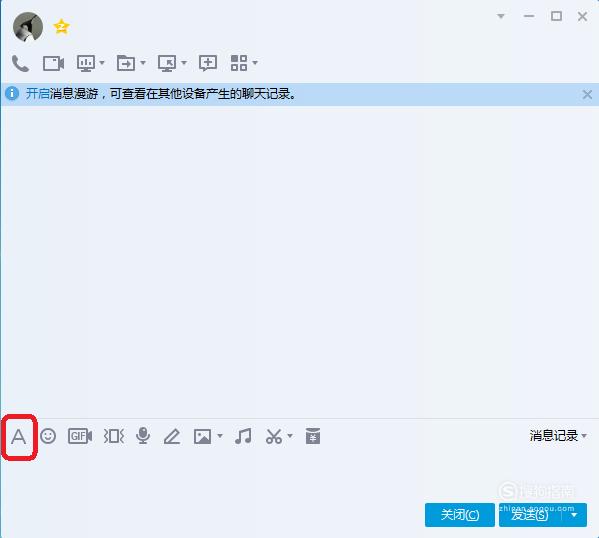Start a video call with camera icon
Screen dimensions: 599x538
point(53,63)
